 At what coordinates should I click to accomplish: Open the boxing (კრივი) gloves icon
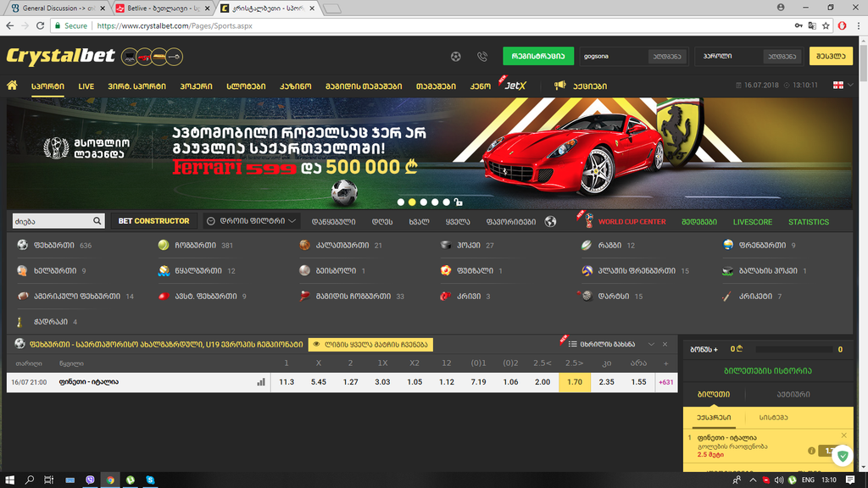pyautogui.click(x=446, y=296)
